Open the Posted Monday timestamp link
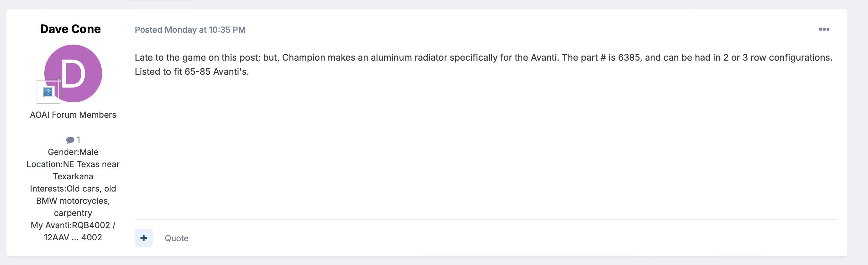 tap(190, 30)
